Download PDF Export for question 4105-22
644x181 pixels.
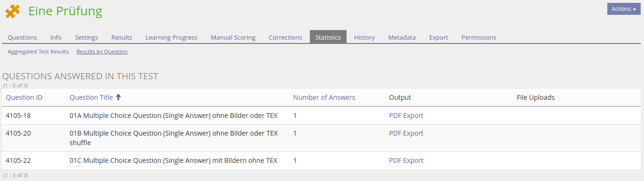pyautogui.click(x=406, y=160)
